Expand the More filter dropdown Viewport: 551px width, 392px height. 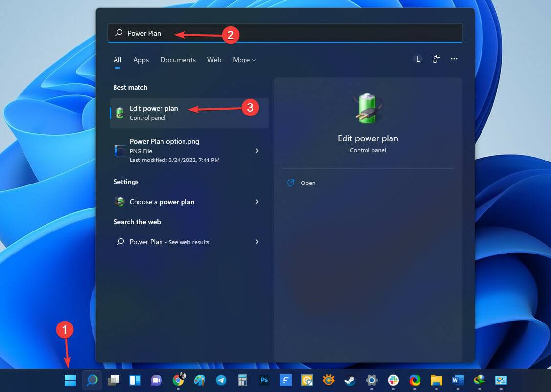(244, 60)
